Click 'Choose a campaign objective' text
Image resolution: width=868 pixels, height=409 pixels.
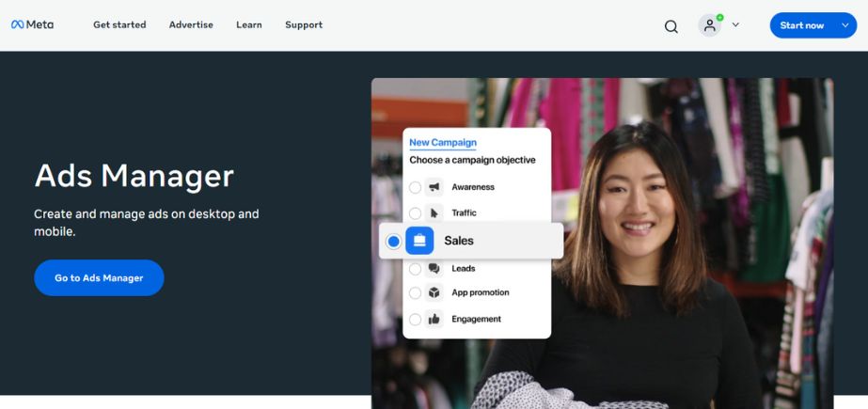coord(472,160)
